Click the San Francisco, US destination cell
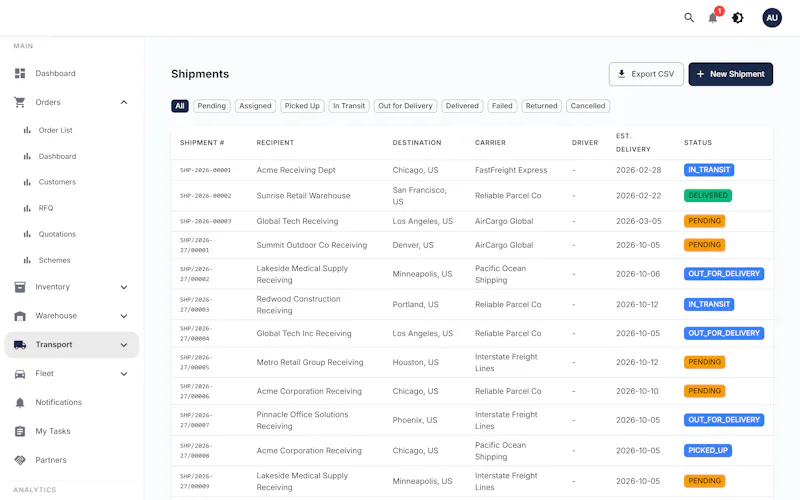Viewport: 800px width, 500px height. (x=419, y=196)
